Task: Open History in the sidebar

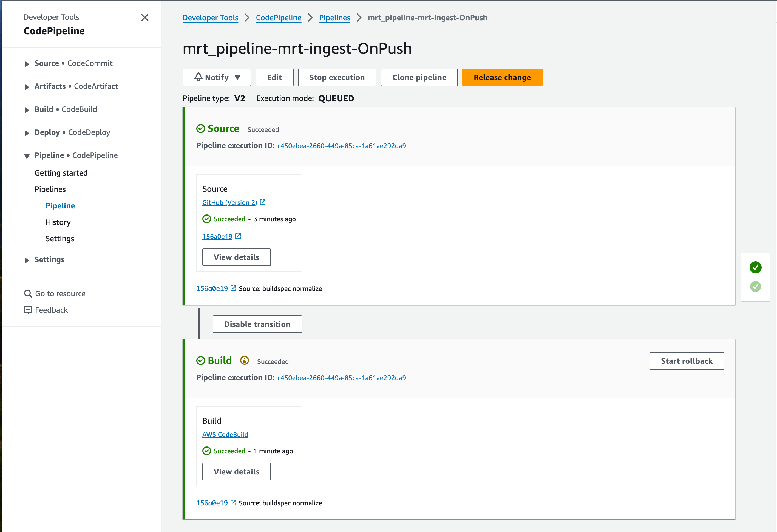Action: [x=58, y=222]
